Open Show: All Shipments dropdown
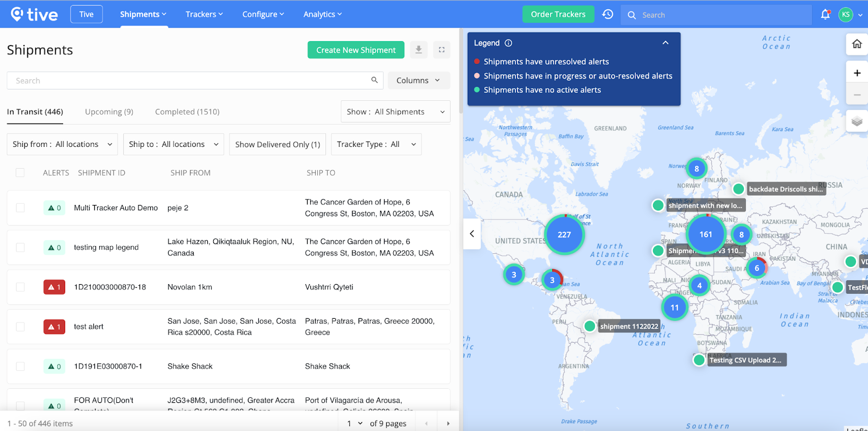The height and width of the screenshot is (431, 868). tap(395, 112)
